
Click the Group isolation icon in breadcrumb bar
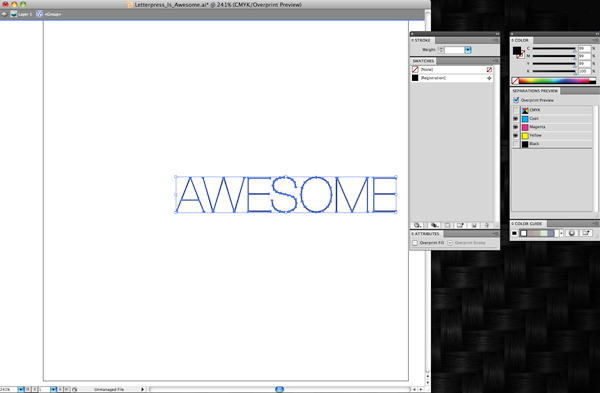pos(39,14)
